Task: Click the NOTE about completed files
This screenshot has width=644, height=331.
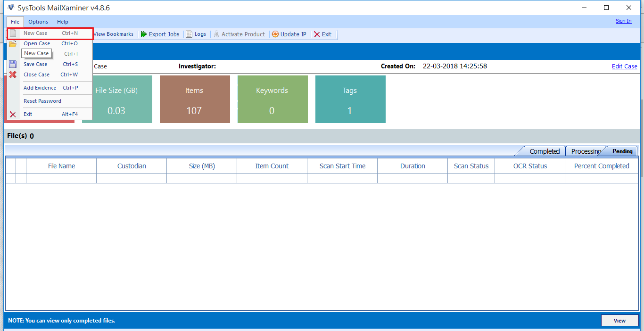Action: tap(62, 321)
